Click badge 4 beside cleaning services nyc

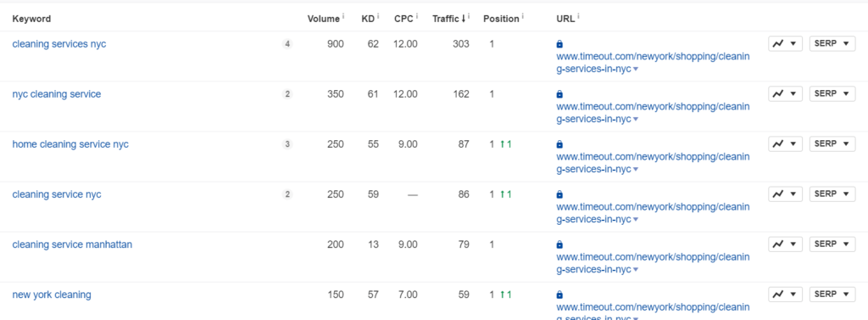(x=287, y=44)
